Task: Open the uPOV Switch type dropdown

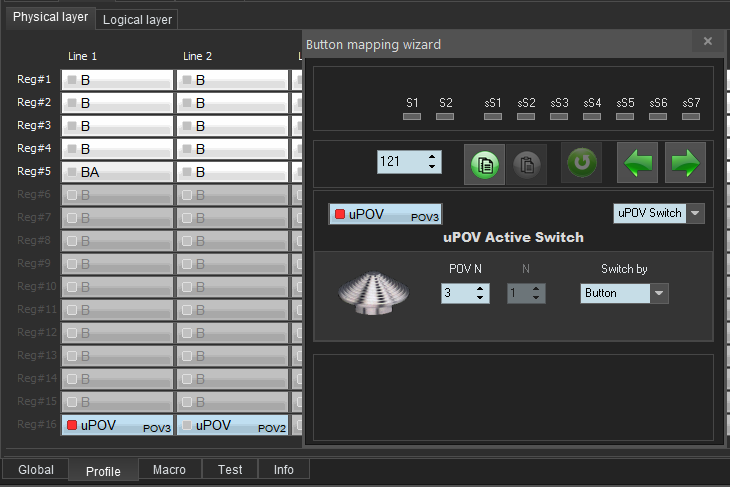Action: tap(696, 213)
